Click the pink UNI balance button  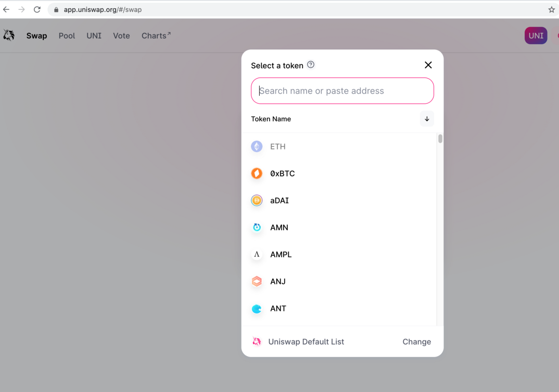click(536, 36)
